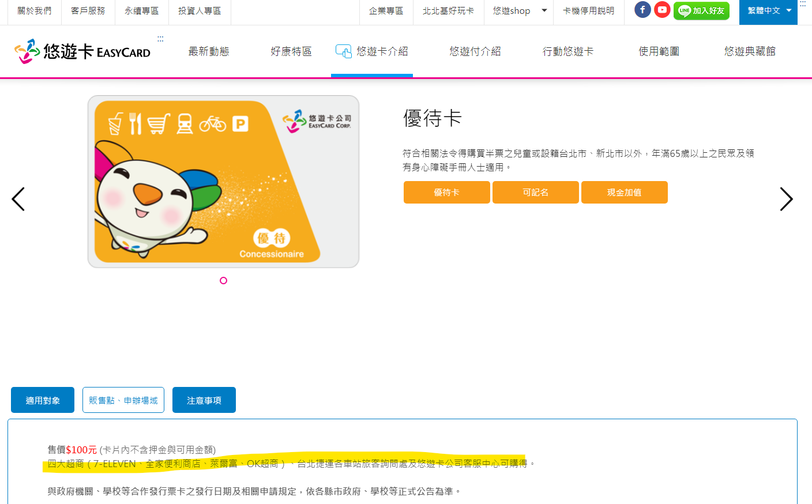Click the orange 現金加值 tag button
The height and width of the screenshot is (504, 812).
[624, 193]
